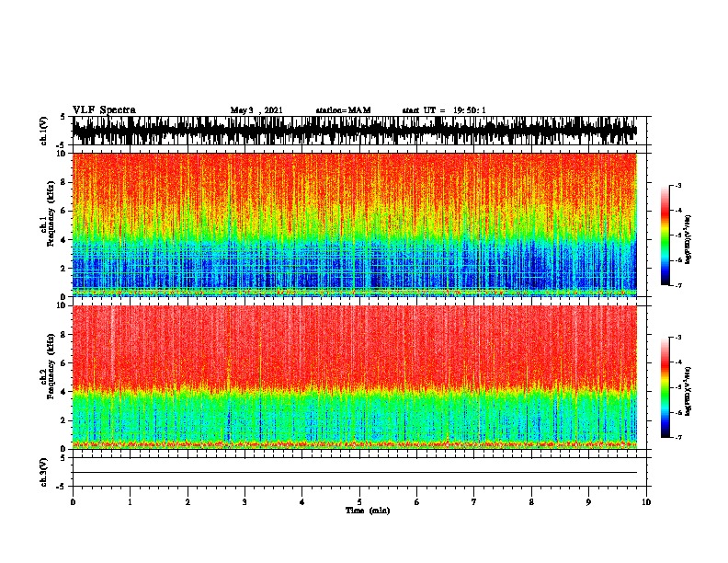Click the time axis tick label "10"
Viewport: 728px width, 563px height.
[646, 502]
